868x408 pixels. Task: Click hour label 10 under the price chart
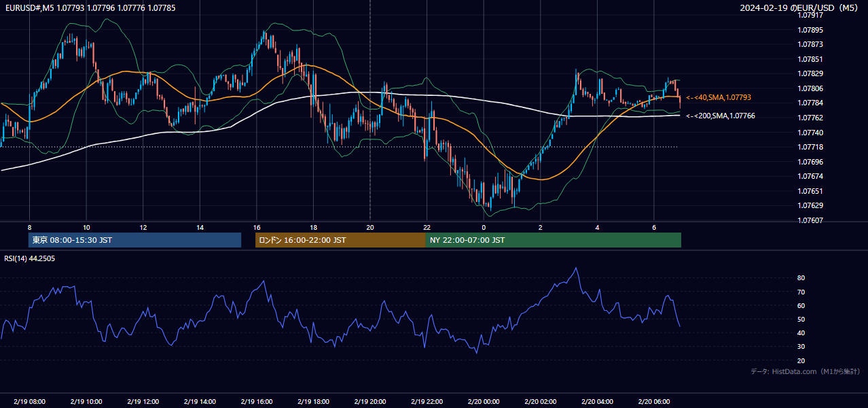pyautogui.click(x=86, y=227)
